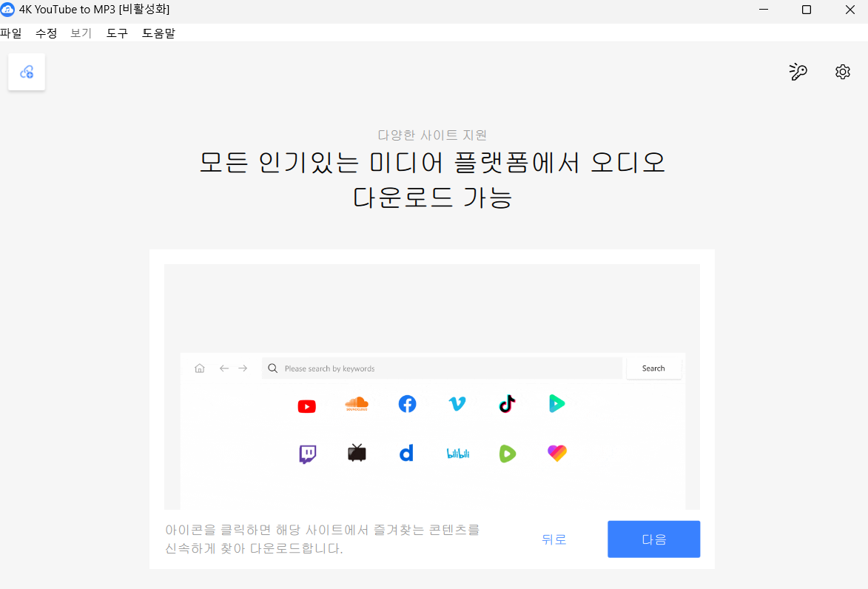The height and width of the screenshot is (589, 868).
Task: Click the Dailymotion d icon
Action: 406,454
